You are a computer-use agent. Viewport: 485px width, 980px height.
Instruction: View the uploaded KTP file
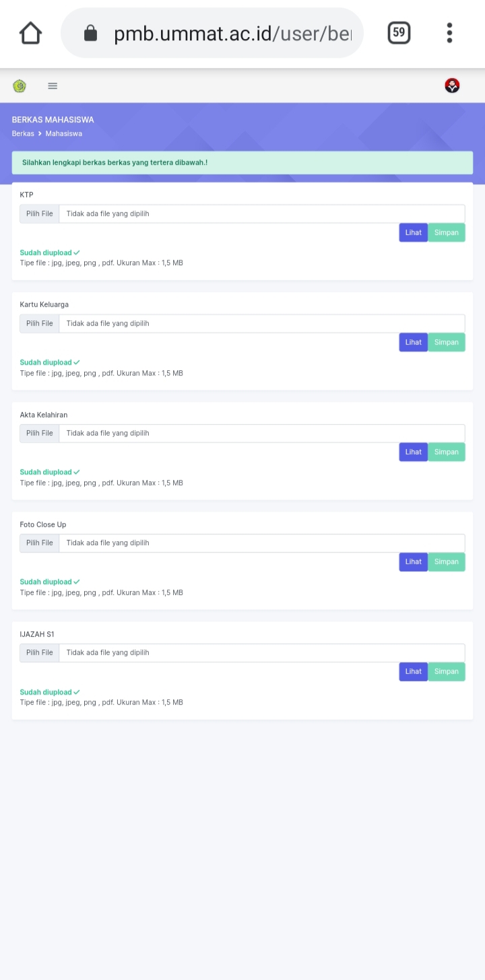pyautogui.click(x=413, y=233)
